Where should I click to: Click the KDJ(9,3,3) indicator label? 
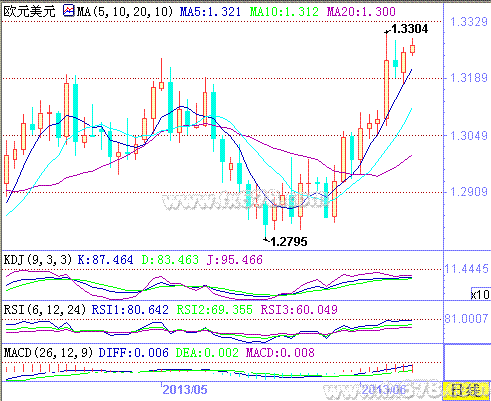click(38, 260)
